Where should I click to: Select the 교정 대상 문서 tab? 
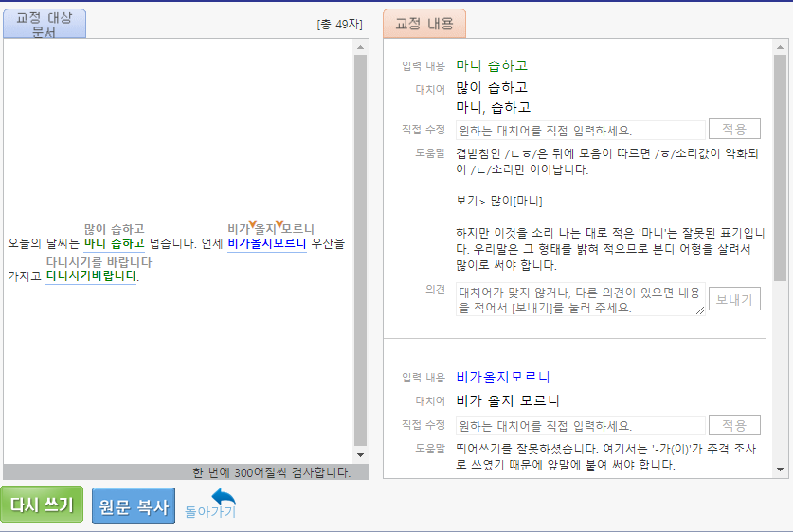(45, 24)
